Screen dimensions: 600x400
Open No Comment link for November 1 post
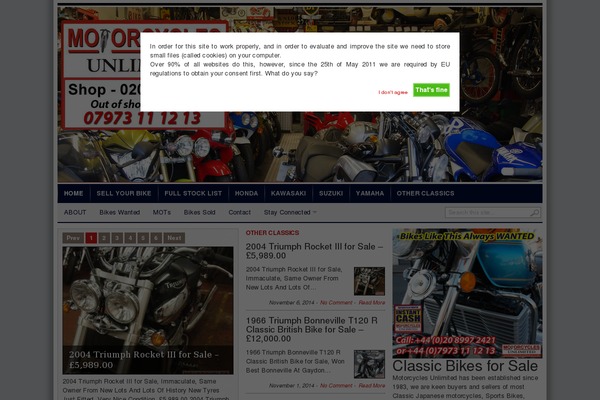click(336, 386)
